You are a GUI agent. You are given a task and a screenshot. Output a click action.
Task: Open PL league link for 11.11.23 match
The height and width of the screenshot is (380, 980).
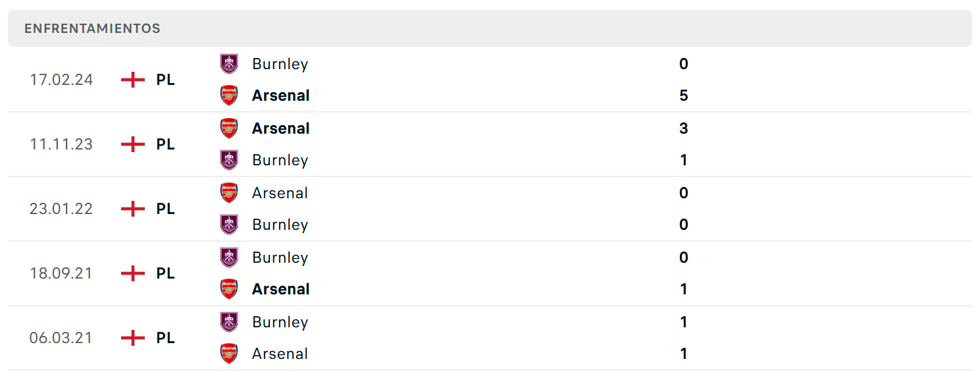[x=165, y=144]
